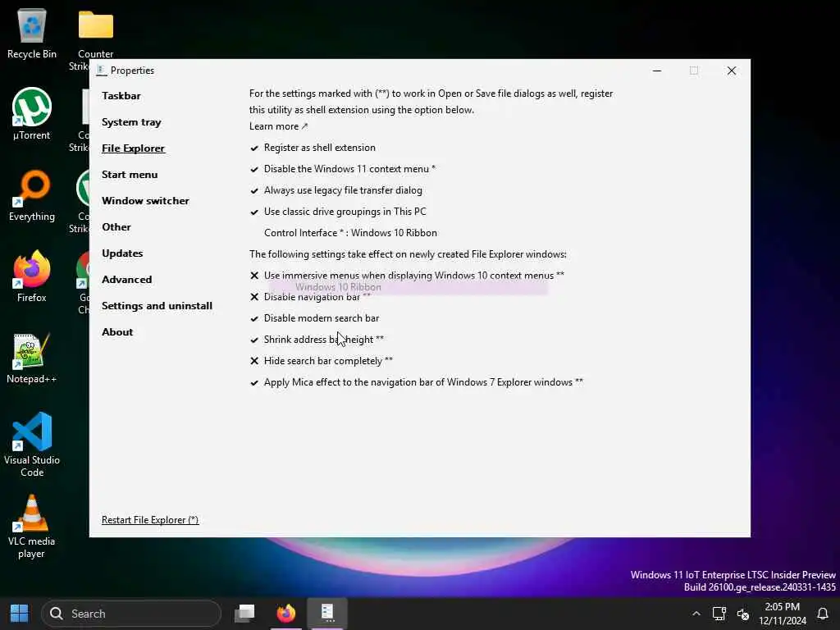Open the Updates section
Image resolution: width=840 pixels, height=630 pixels.
coord(122,253)
